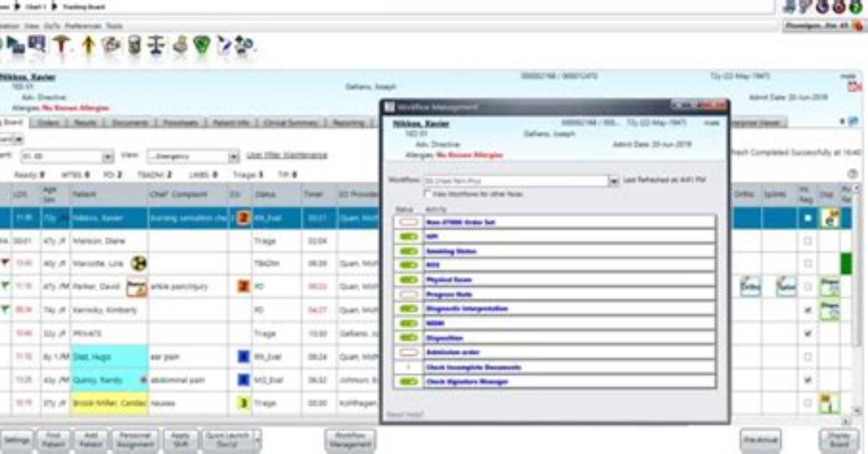Viewport: 868px width, 454px height.
Task: Click the monitor with magnifier toolbar icon
Action: 37,45
